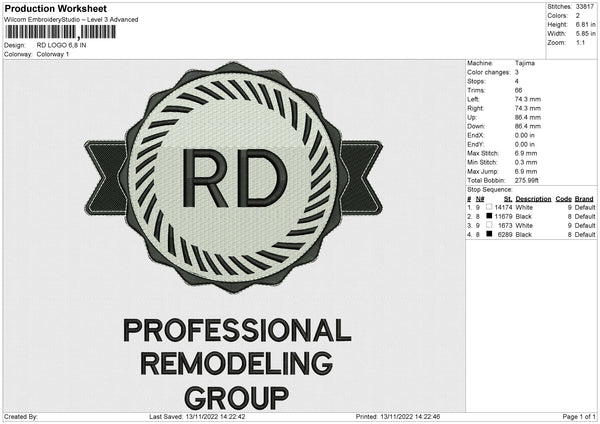This screenshot has height=424, width=600.
Task: Select the Trims value 66
Action: tap(518, 90)
